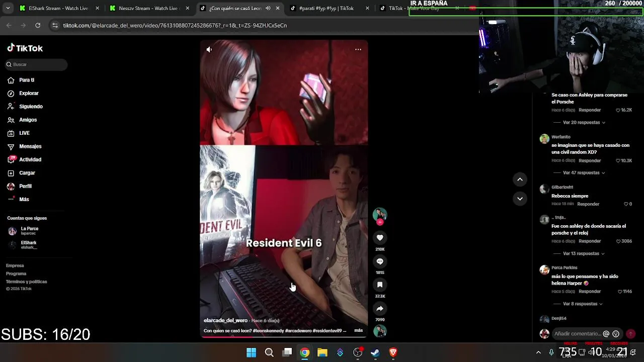Open Términos y políticas link
The image size is (644, 362).
pos(27,282)
